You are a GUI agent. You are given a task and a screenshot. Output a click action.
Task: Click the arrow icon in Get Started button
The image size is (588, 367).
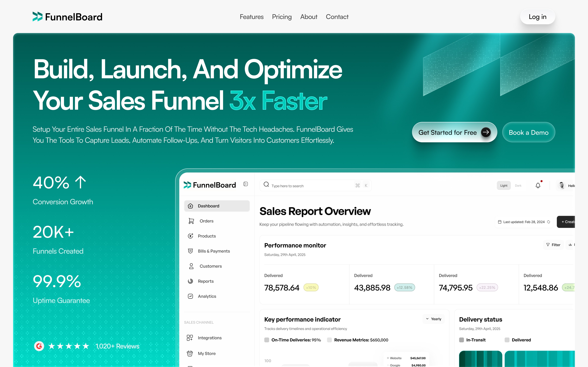pyautogui.click(x=486, y=132)
